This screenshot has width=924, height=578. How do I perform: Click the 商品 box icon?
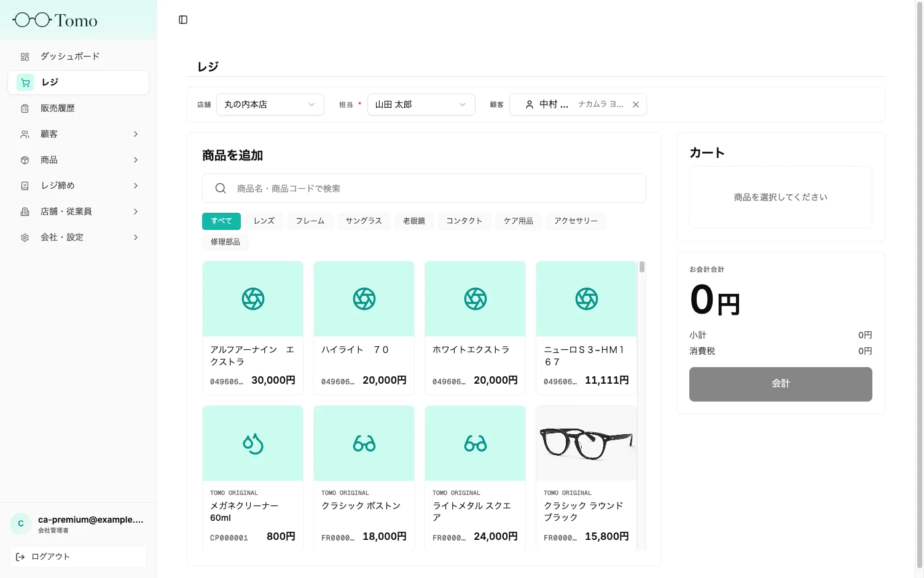(x=25, y=160)
